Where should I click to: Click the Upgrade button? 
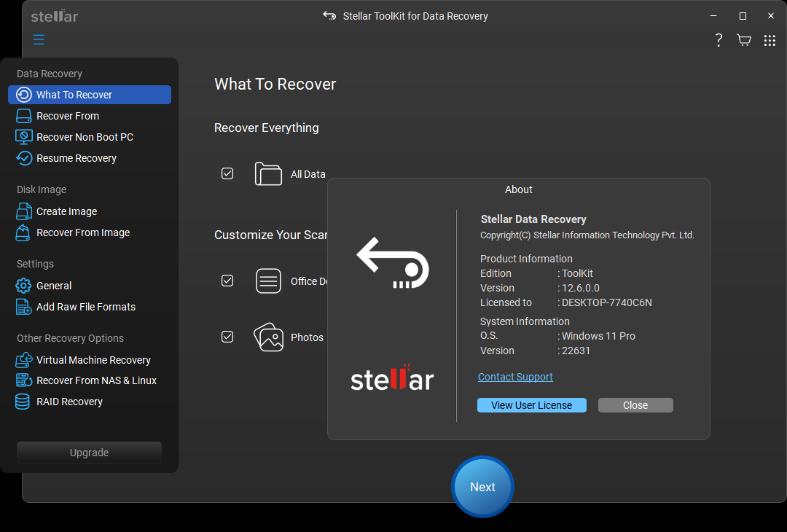[90, 453]
